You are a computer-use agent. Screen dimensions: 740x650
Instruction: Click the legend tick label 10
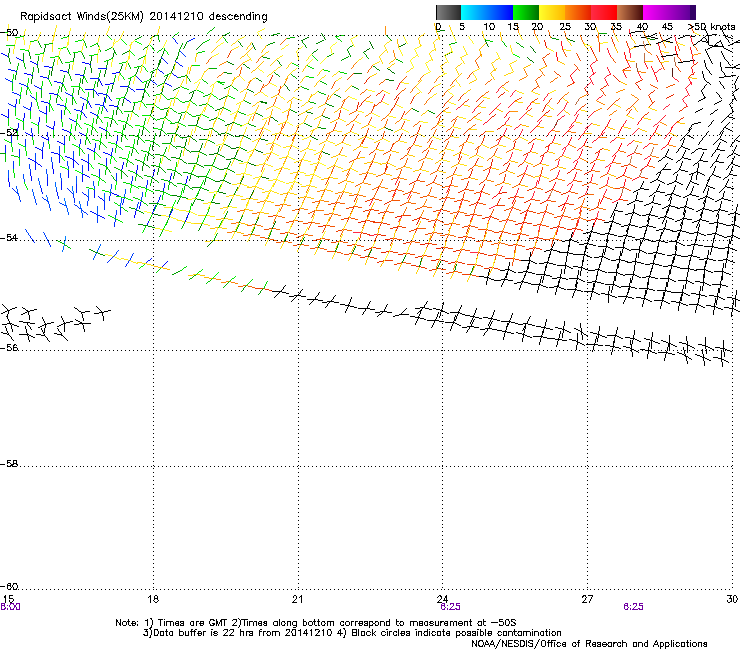[x=489, y=27]
